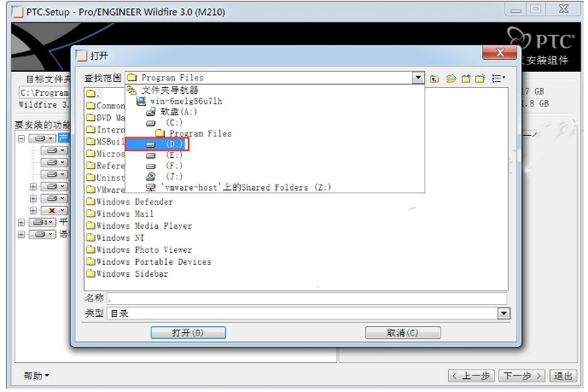Click the open-folder icon in dialog toolbar
The image size is (588, 392).
[451, 79]
